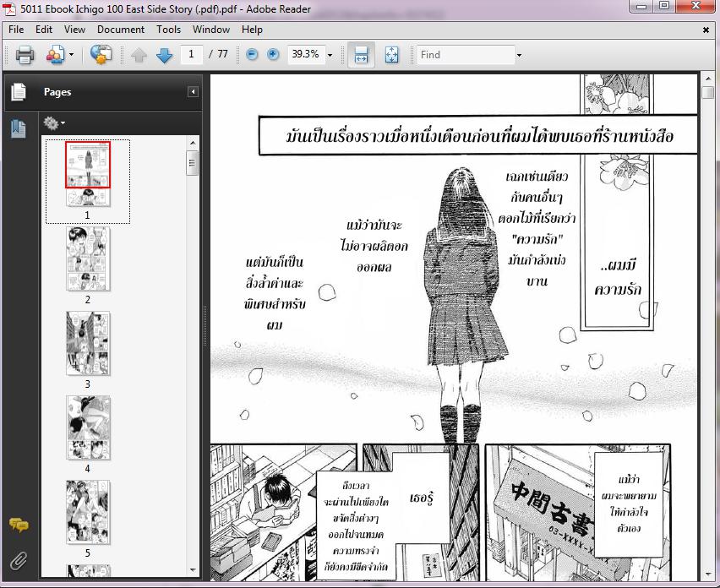Open the Comments panel icon

click(x=19, y=525)
